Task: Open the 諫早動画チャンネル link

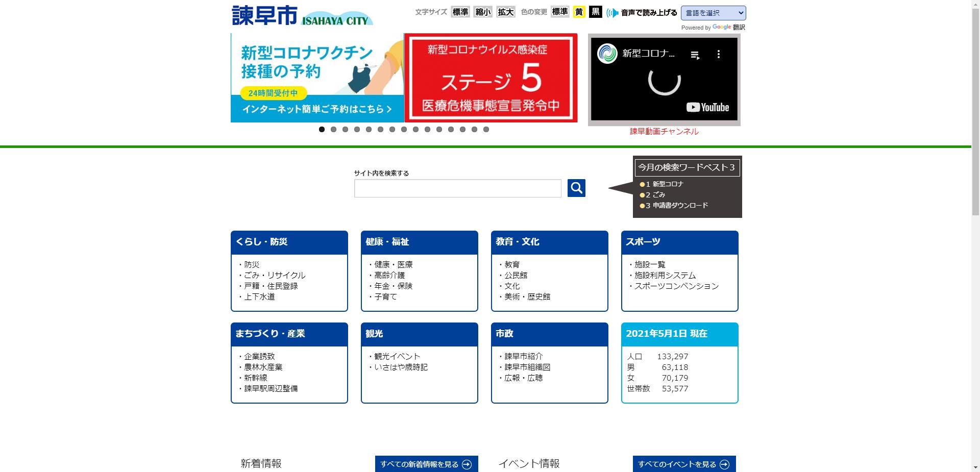Action: click(664, 131)
